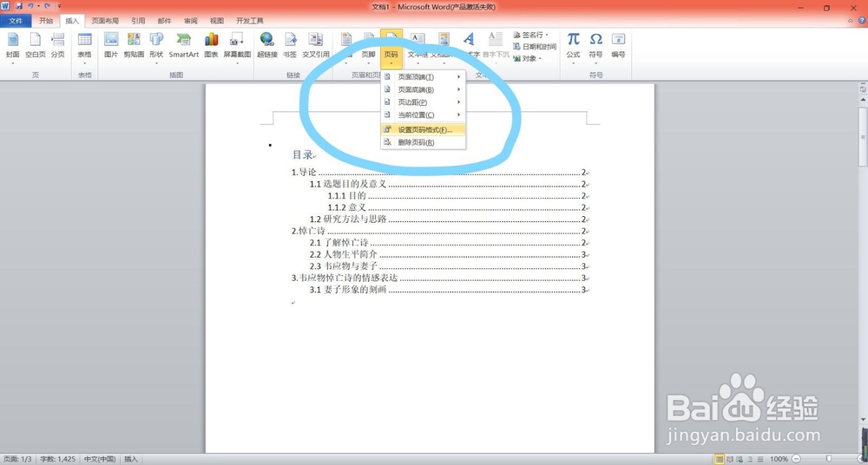Click the 中文(中国) language indicator

tap(100, 459)
